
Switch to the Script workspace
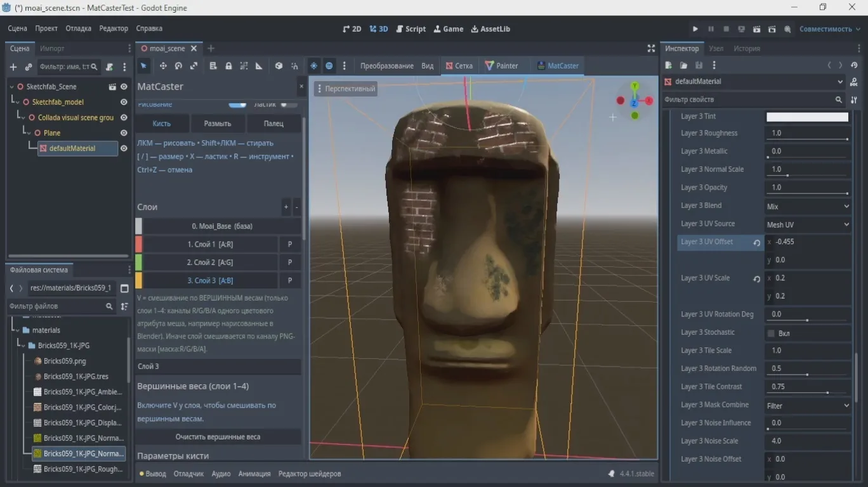point(411,29)
